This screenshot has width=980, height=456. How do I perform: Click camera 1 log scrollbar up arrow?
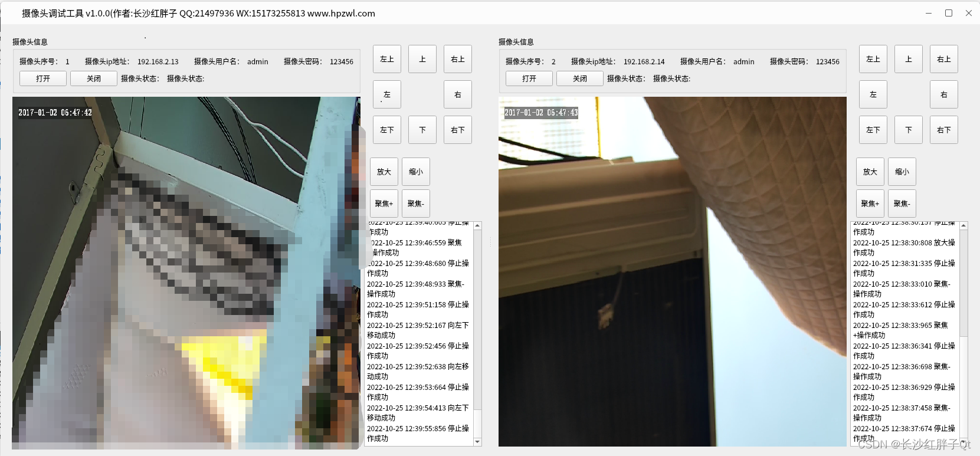click(x=478, y=226)
